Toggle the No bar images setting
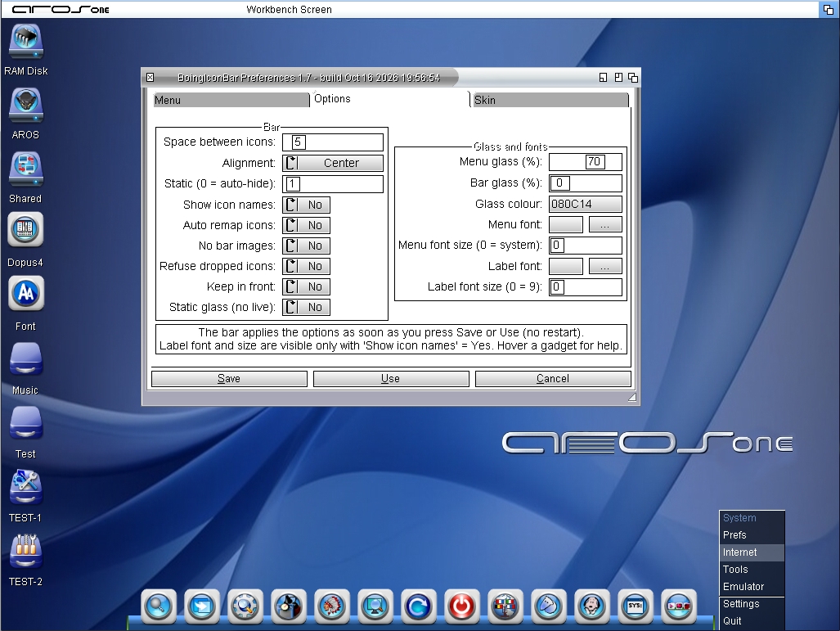Image resolution: width=840 pixels, height=631 pixels. 307,246
